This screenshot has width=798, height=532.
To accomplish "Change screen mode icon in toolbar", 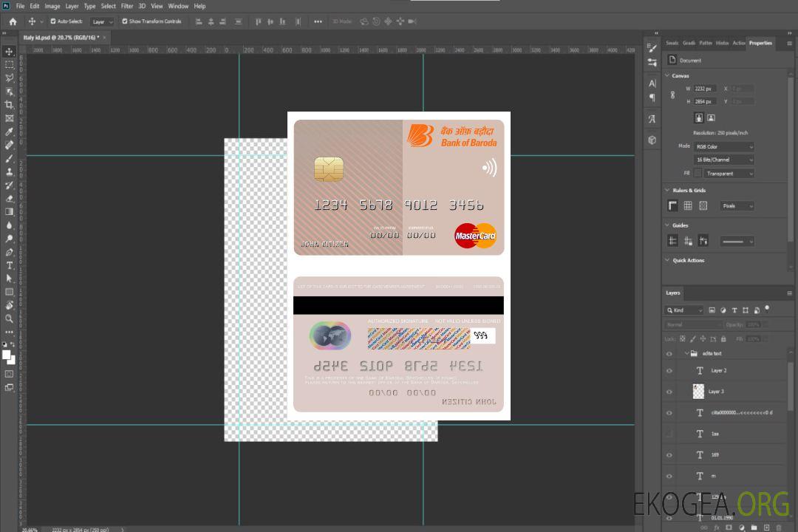I will (9, 387).
